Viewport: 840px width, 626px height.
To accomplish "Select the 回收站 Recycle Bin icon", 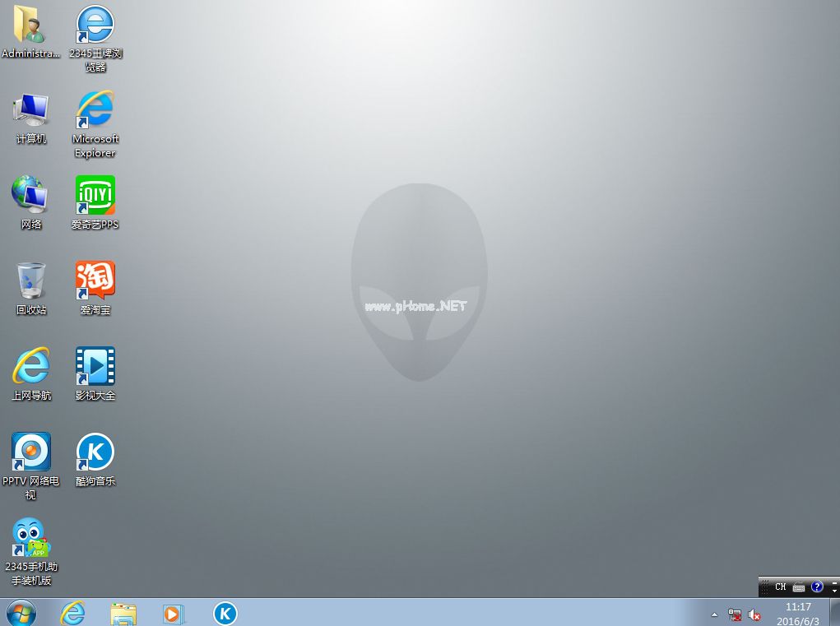I will pyautogui.click(x=31, y=281).
